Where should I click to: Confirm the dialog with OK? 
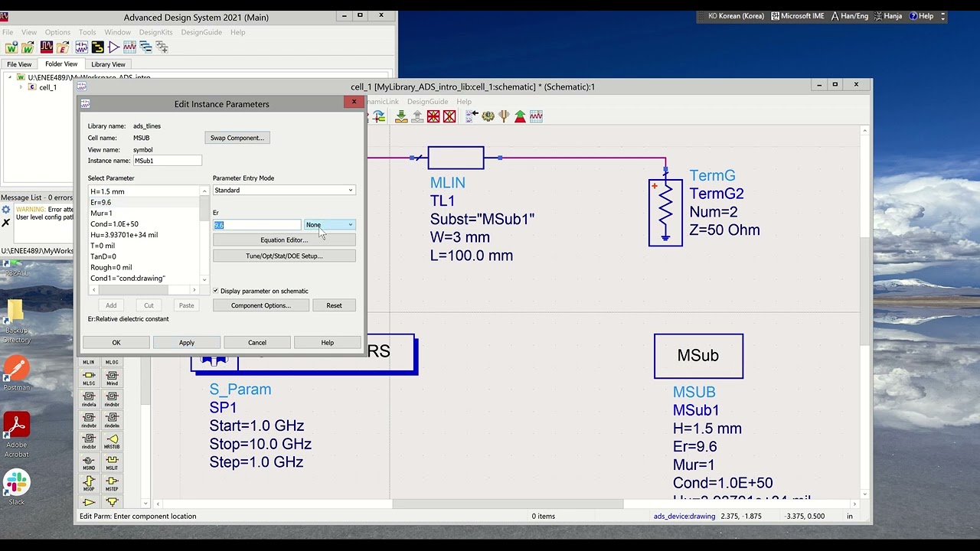click(116, 342)
